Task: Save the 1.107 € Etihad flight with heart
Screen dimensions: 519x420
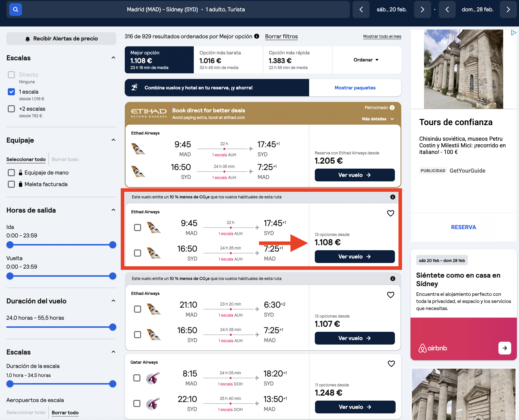Action: coord(391,295)
